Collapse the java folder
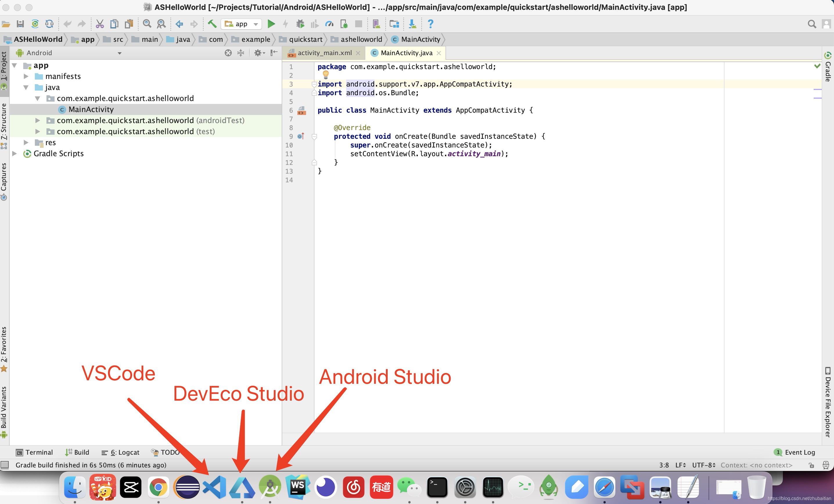The image size is (834, 504). pos(26,88)
